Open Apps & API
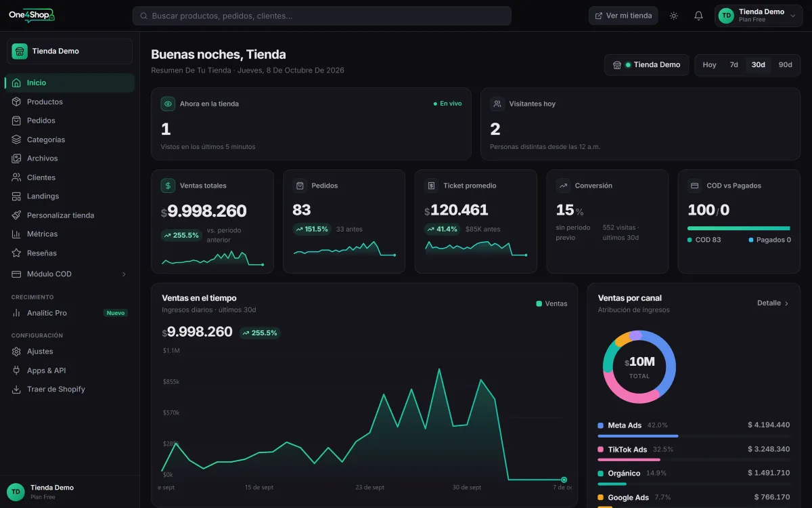Viewport: 812px width, 508px height. (x=70, y=371)
